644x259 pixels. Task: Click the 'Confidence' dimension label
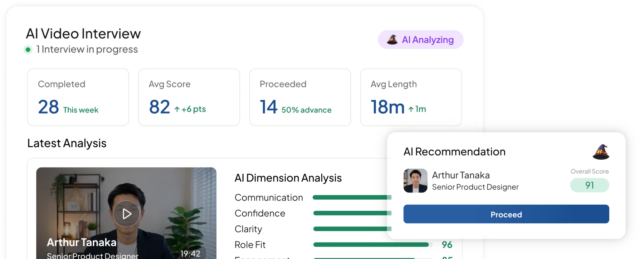point(260,213)
